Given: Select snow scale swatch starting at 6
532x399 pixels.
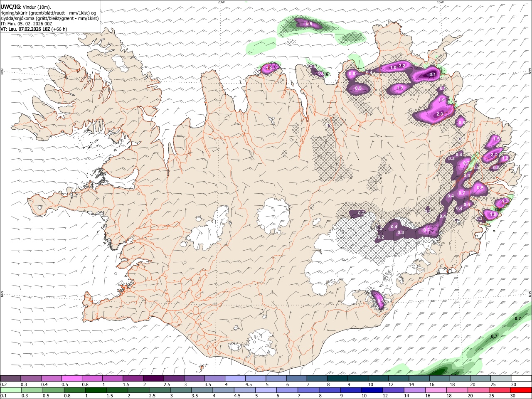Looking at the screenshot, I should 296,378.
